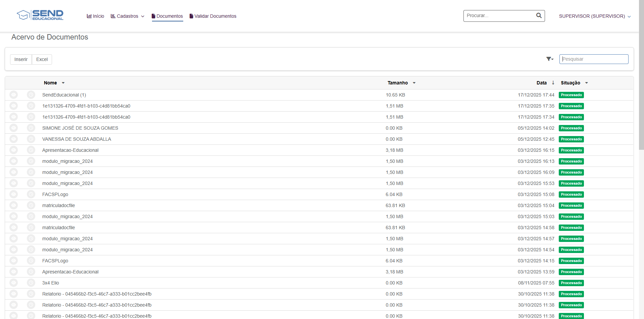Focus the Pesquisar search field
The image size is (644, 319).
coord(594,59)
